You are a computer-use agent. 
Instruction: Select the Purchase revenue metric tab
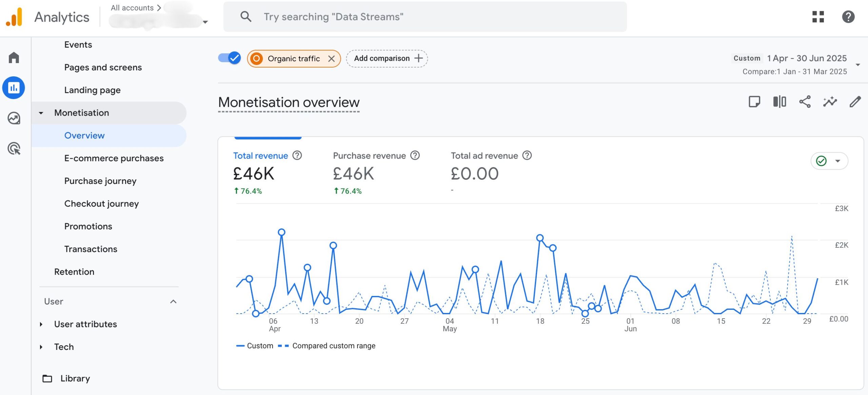(x=369, y=156)
